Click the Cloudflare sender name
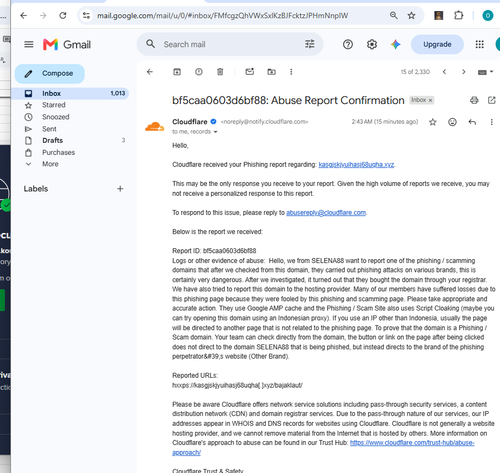The width and height of the screenshot is (500, 473). [x=190, y=122]
